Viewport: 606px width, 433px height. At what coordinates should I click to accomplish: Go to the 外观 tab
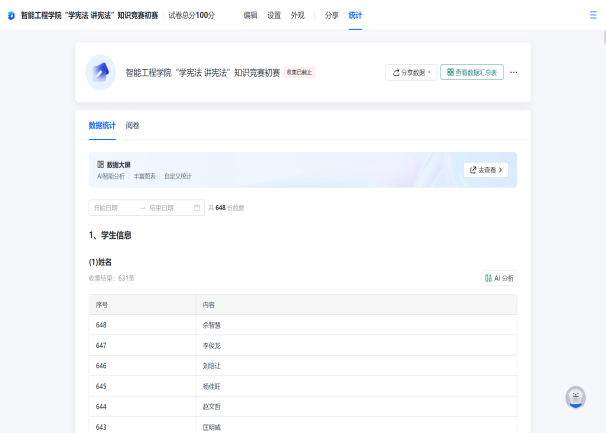(x=298, y=16)
